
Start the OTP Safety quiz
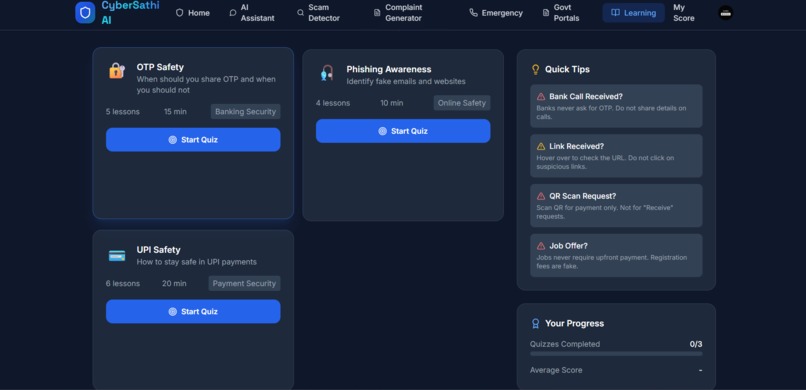pyautogui.click(x=193, y=140)
